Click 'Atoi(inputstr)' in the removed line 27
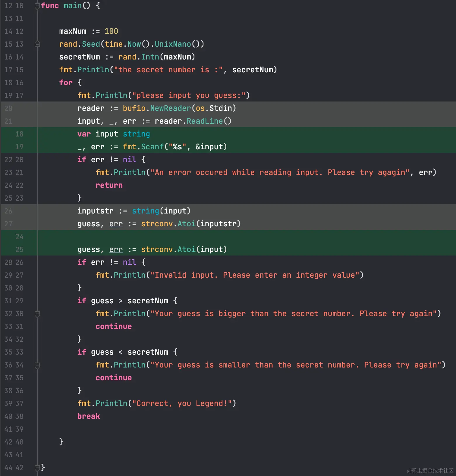Screen dimensions: 456x476 [x=209, y=224]
